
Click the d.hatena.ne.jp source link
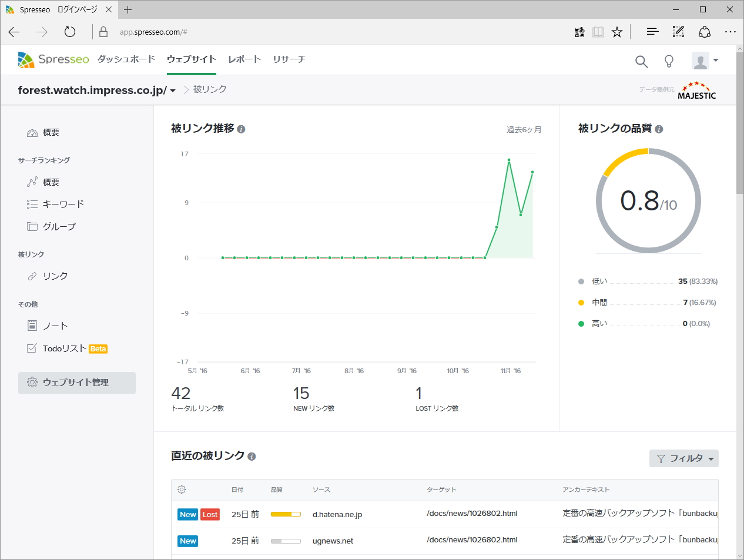pos(338,514)
